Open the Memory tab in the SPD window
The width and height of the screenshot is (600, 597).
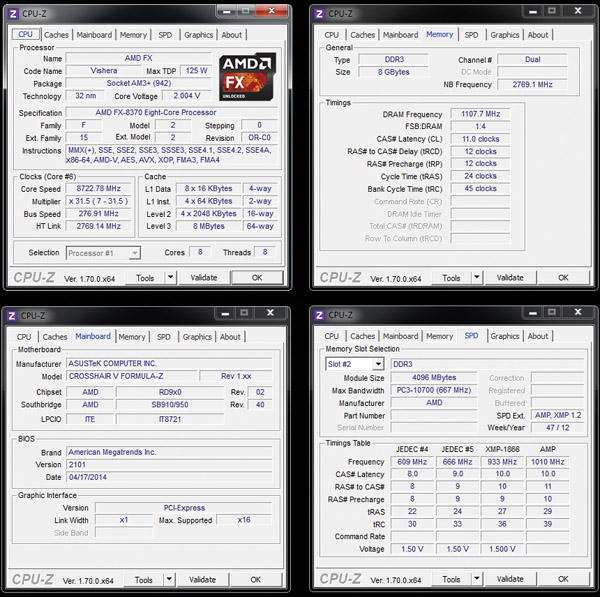[439, 336]
